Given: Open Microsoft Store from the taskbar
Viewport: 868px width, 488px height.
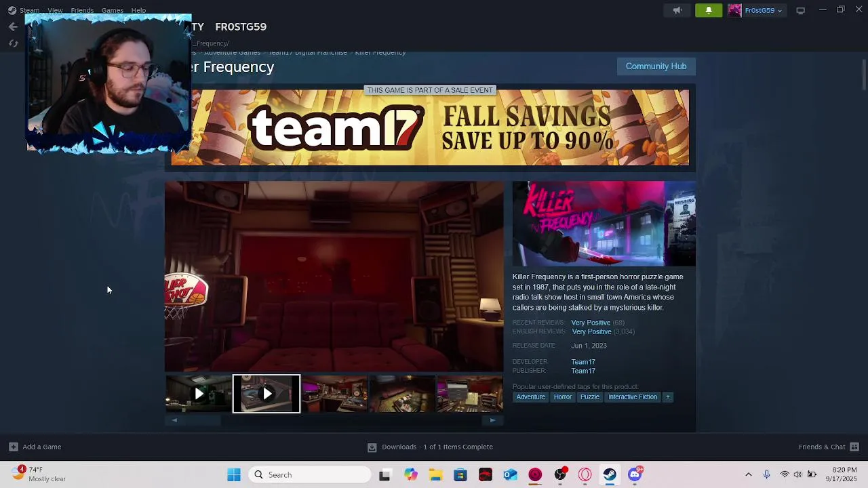Looking at the screenshot, I should 460,474.
